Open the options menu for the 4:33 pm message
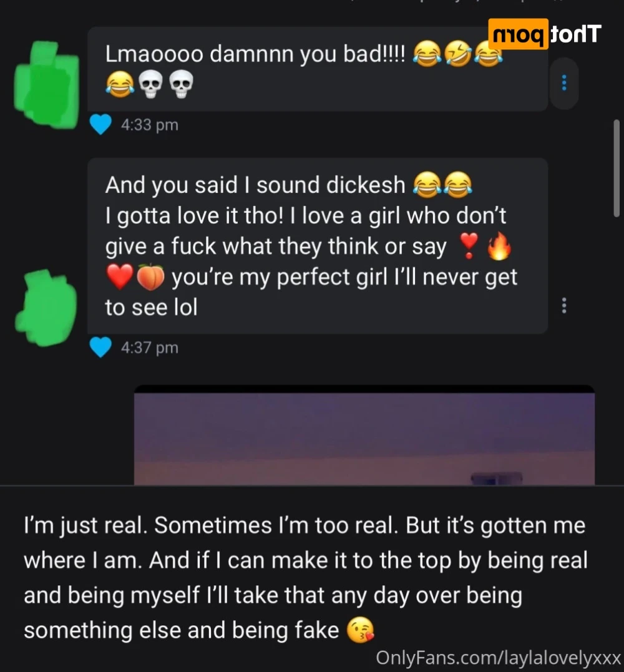This screenshot has height=672, width=624. pos(564,83)
